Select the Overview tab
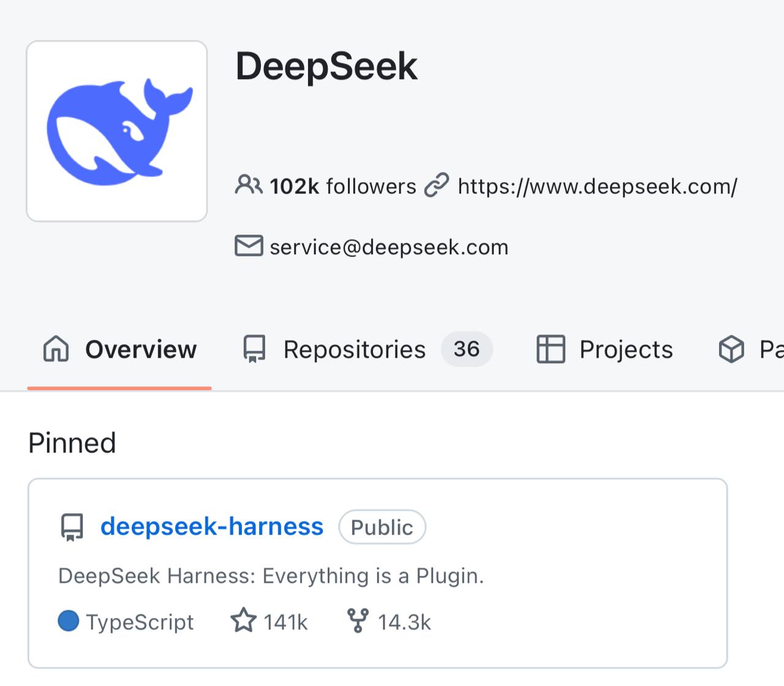784x686 pixels. (119, 349)
